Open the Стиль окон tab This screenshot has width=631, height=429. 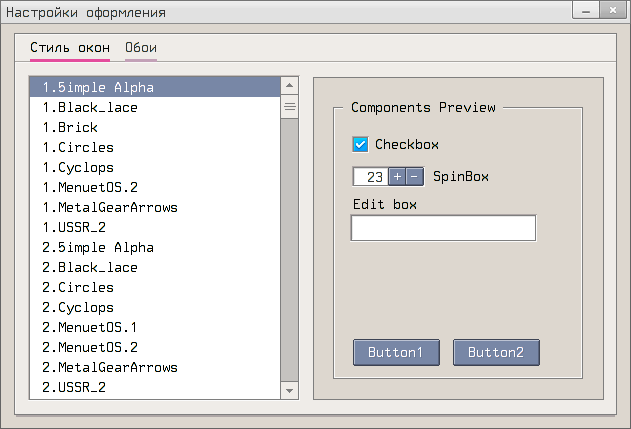[70, 48]
